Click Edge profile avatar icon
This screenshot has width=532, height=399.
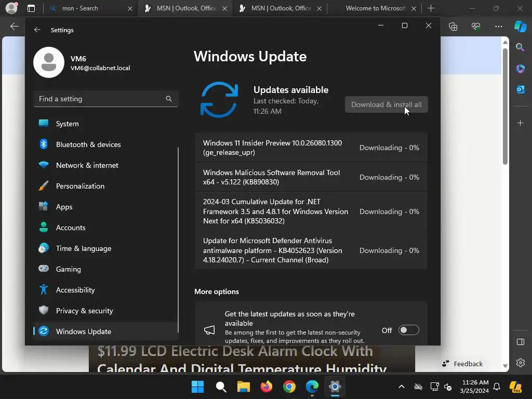point(11,8)
